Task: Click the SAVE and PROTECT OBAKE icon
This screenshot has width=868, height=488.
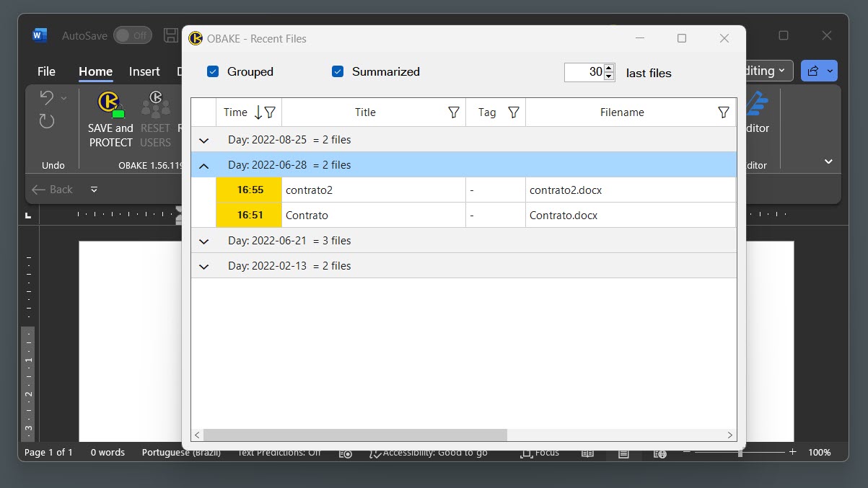Action: pyautogui.click(x=110, y=104)
